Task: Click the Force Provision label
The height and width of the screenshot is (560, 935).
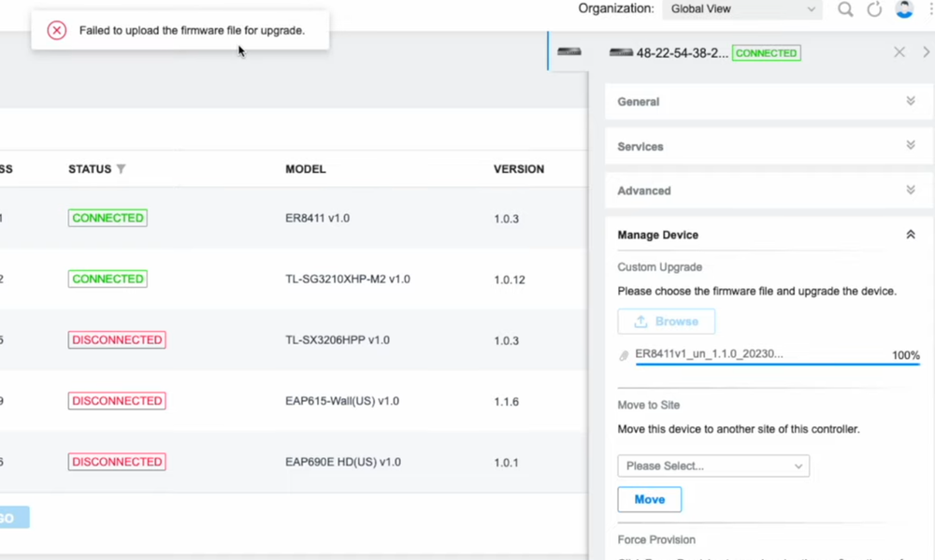Action: click(656, 539)
